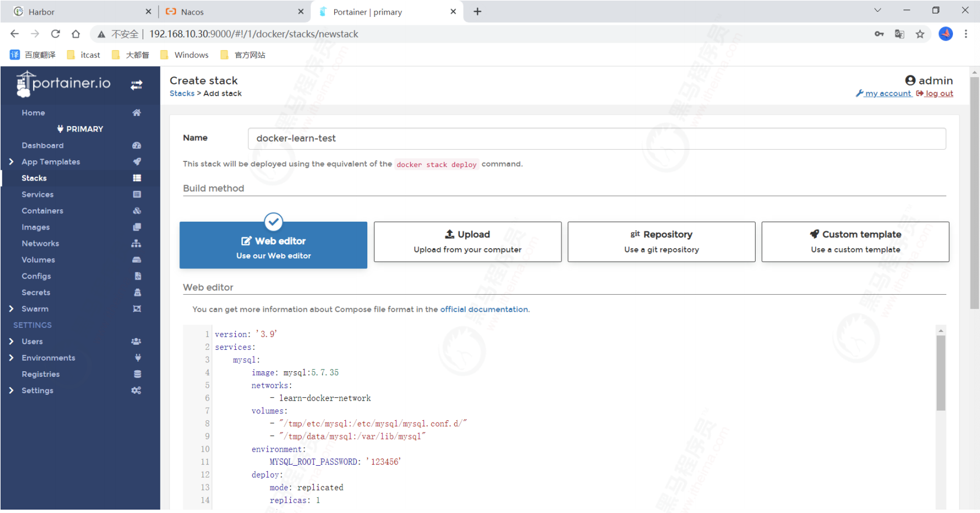
Task: Click the browser address bar URL
Action: click(254, 34)
